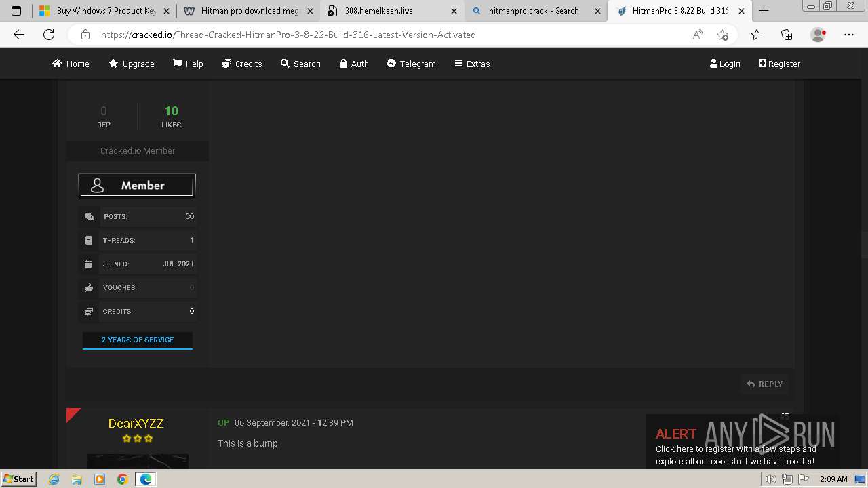Click the Action Center flag icon
Viewport: 868px width, 488px height.
pyautogui.click(x=802, y=479)
